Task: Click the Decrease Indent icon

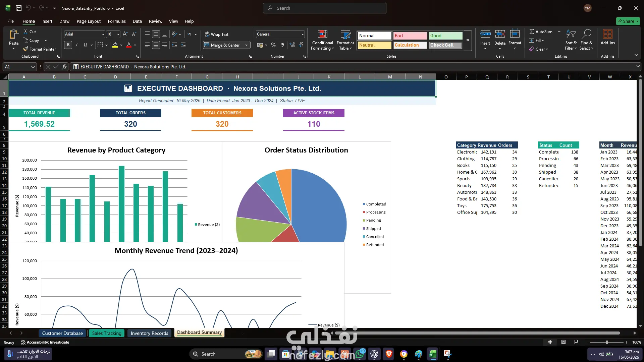Action: [174, 45]
